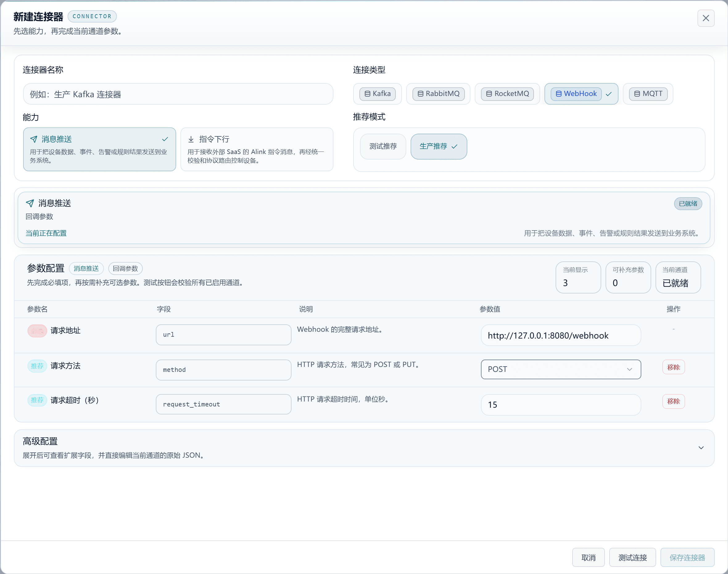728x574 pixels.
Task: Select RocketMQ connection type
Action: (507, 94)
